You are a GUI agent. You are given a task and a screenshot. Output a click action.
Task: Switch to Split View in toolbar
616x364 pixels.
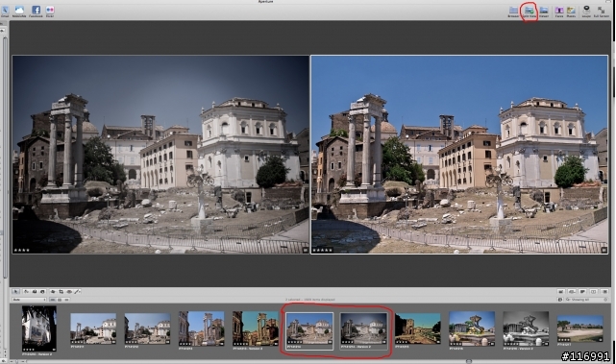530,11
